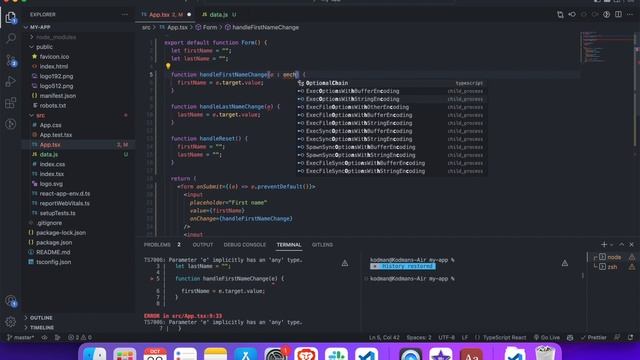Screen dimensions: 640x360
Task: Change TypeScript React language mode
Action: click(504, 338)
